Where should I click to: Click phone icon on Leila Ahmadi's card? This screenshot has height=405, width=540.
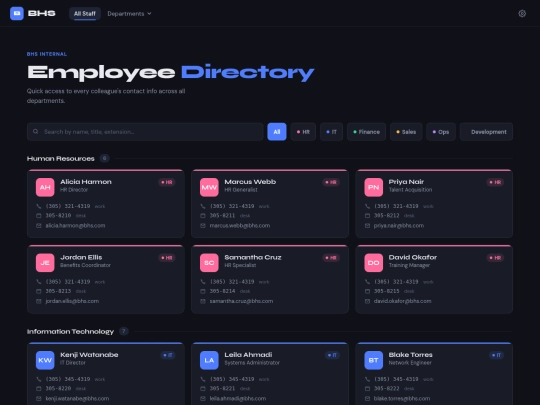[x=203, y=379]
